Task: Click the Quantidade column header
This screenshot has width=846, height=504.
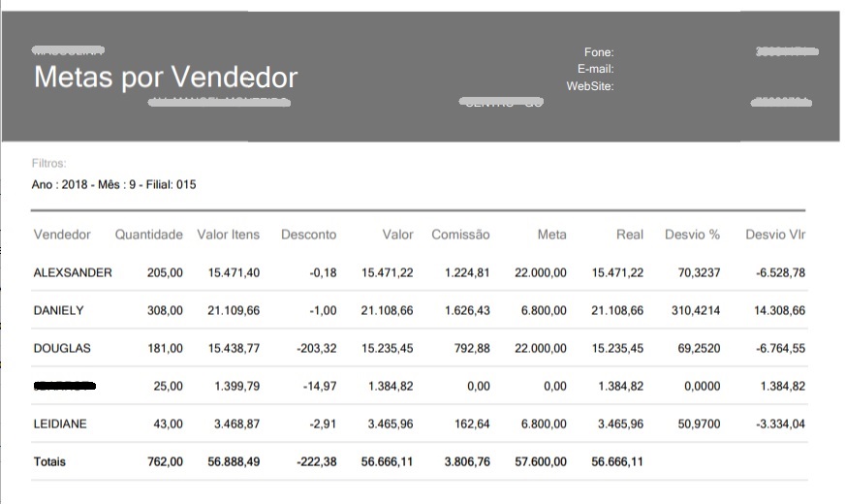Action: tap(148, 235)
